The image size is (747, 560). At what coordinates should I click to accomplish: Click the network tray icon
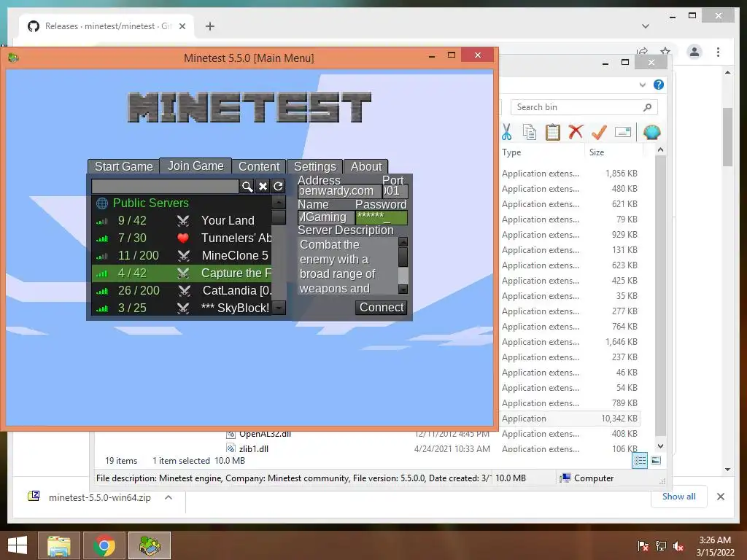(661, 546)
